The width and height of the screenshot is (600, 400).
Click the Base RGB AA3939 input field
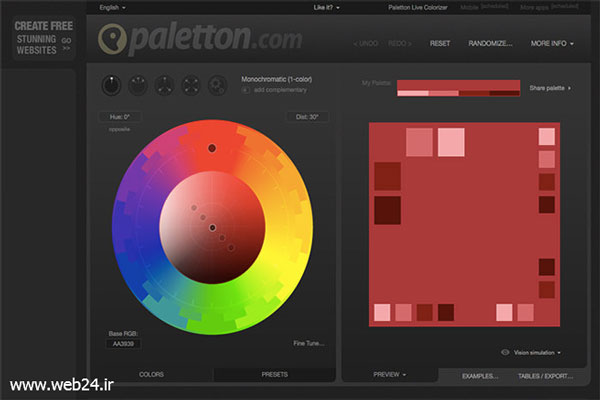(123, 344)
